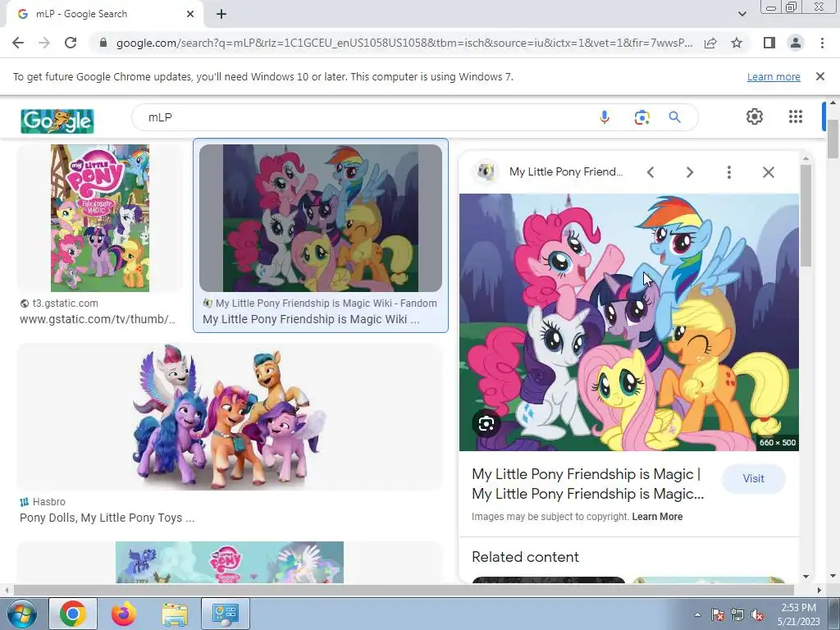
Task: Click the Google doodle logo
Action: (57, 121)
